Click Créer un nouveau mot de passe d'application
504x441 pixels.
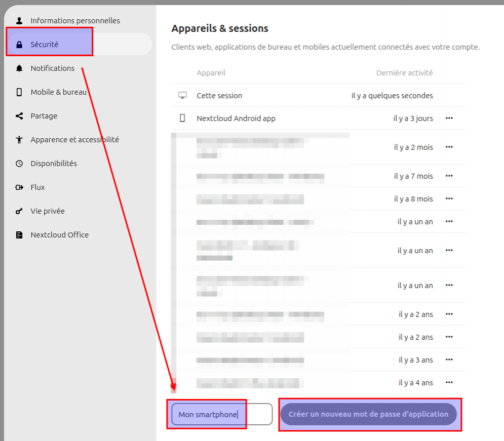click(x=368, y=414)
